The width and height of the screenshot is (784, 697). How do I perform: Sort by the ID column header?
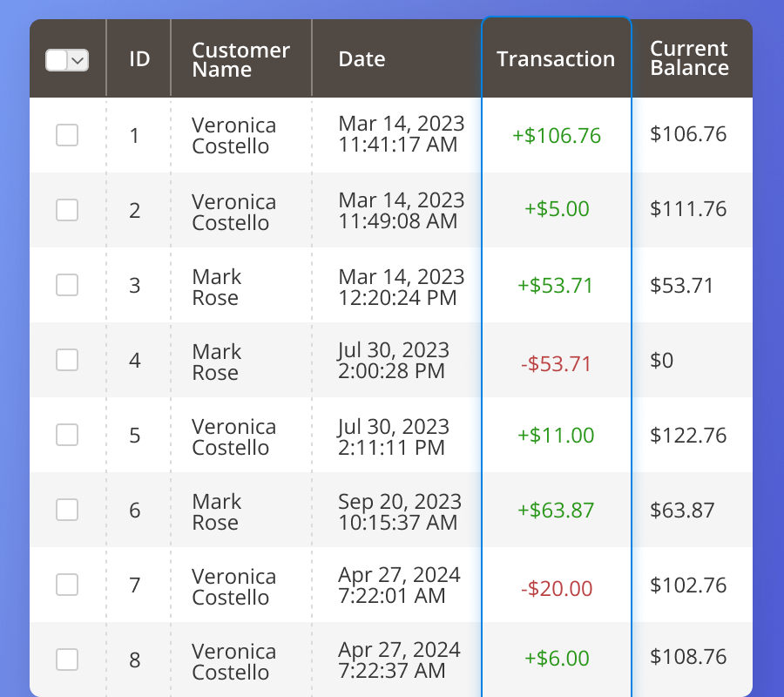139,59
